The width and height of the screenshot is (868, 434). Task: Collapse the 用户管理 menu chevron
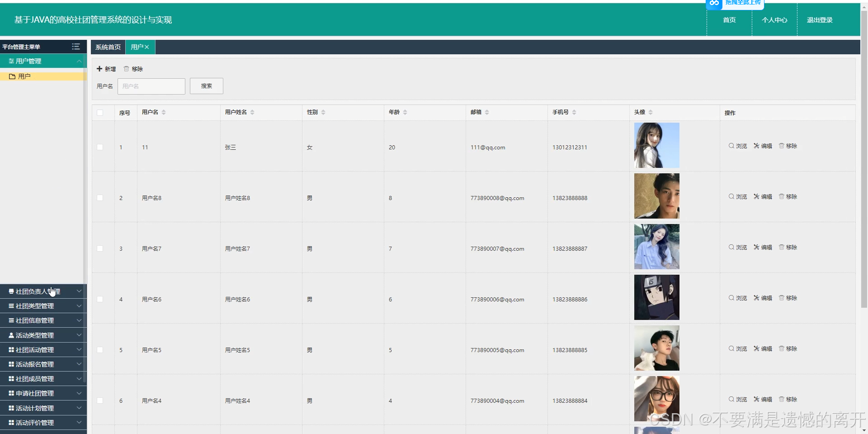click(x=79, y=61)
